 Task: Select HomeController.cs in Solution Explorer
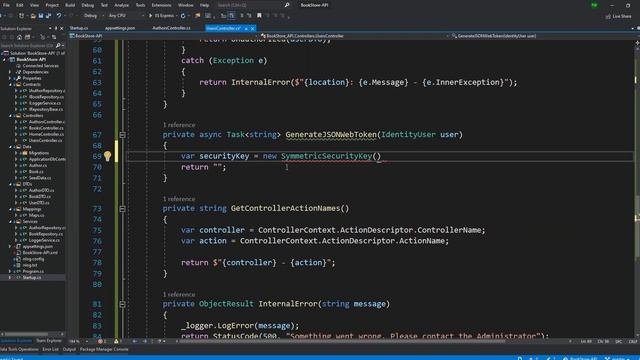coord(46,134)
